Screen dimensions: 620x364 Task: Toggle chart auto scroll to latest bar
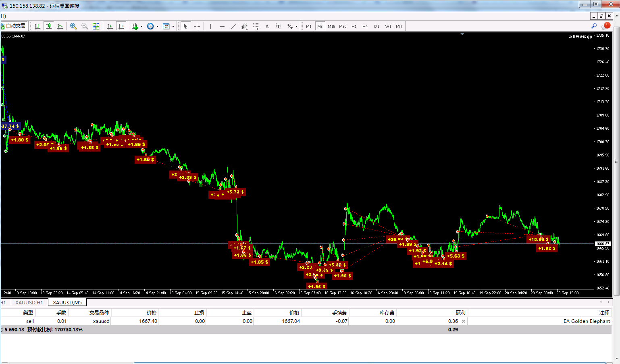[x=110, y=26]
